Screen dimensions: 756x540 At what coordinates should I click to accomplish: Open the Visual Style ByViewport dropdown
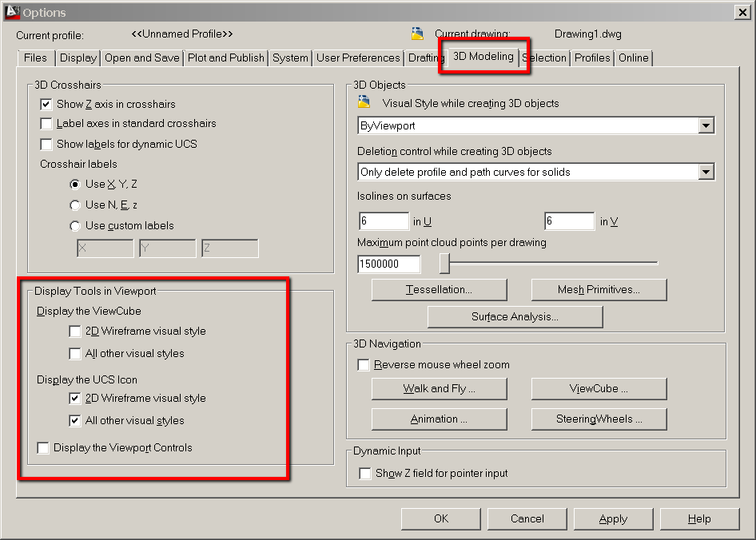705,125
